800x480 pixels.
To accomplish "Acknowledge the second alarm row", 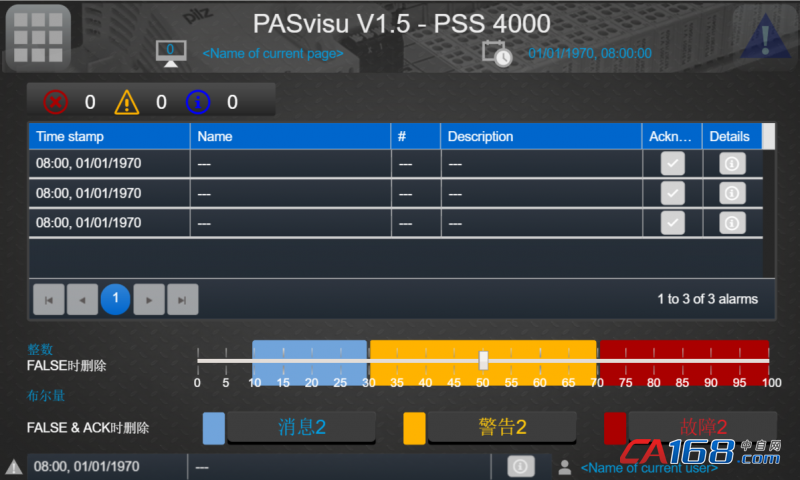I will pos(672,193).
